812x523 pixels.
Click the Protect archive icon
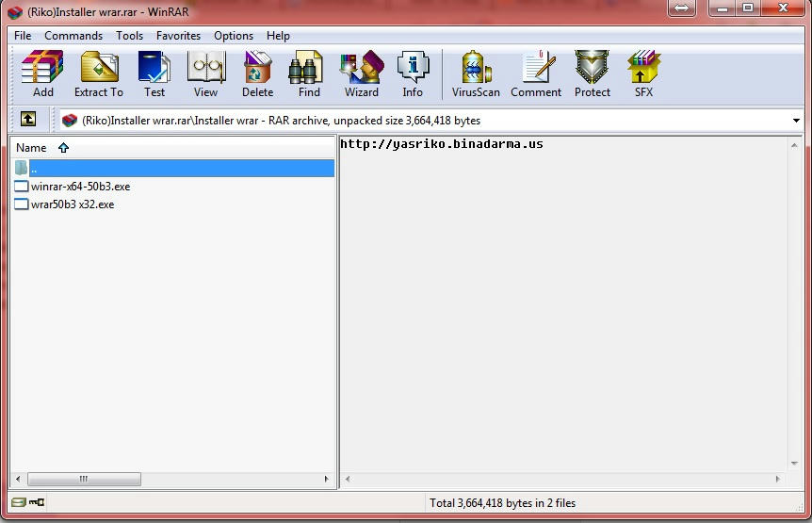point(593,74)
